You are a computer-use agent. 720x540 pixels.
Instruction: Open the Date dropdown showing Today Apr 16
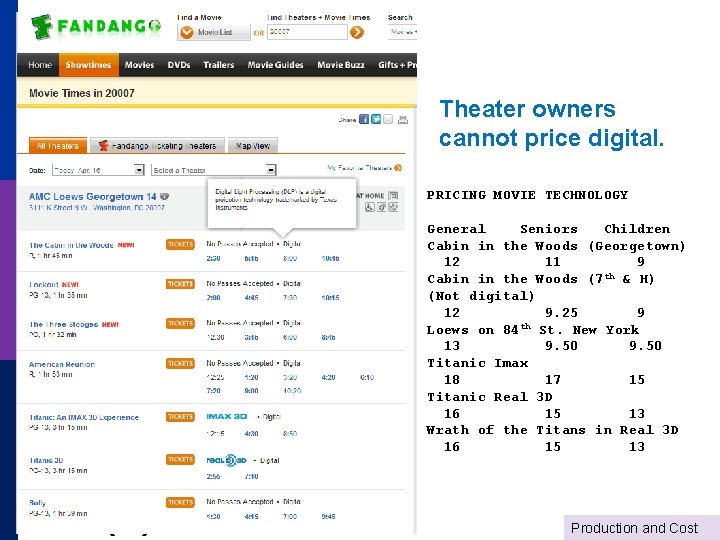[98, 170]
